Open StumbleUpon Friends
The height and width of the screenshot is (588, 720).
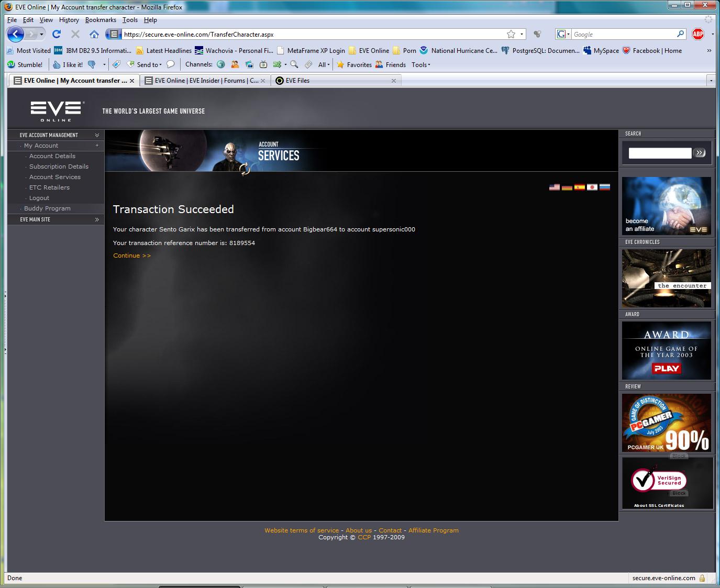pyautogui.click(x=391, y=65)
